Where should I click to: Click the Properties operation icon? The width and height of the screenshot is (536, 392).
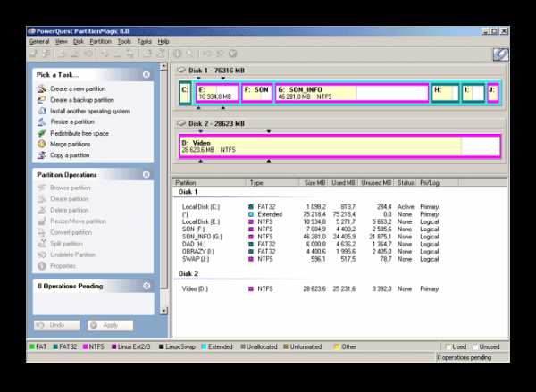[x=42, y=265]
